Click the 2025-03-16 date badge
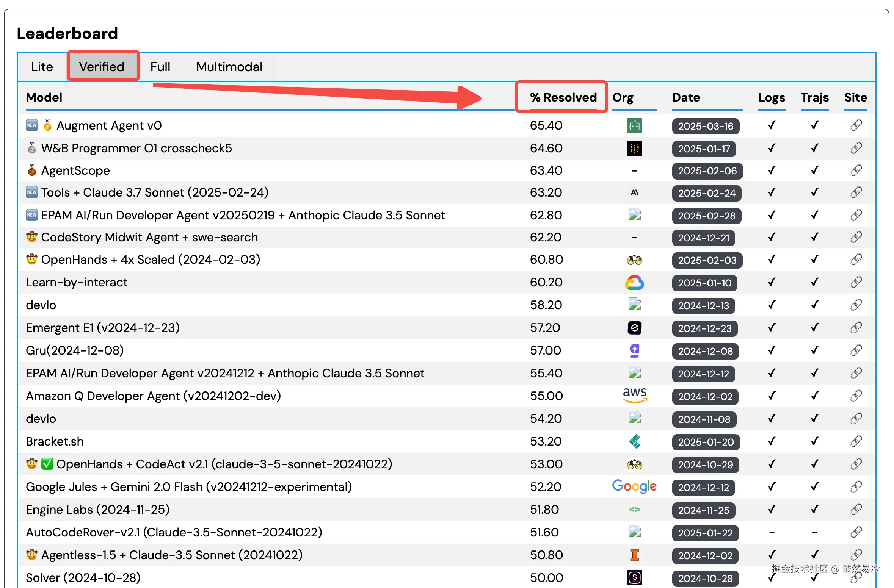Viewport: 894px width, 588px height. pos(706,126)
